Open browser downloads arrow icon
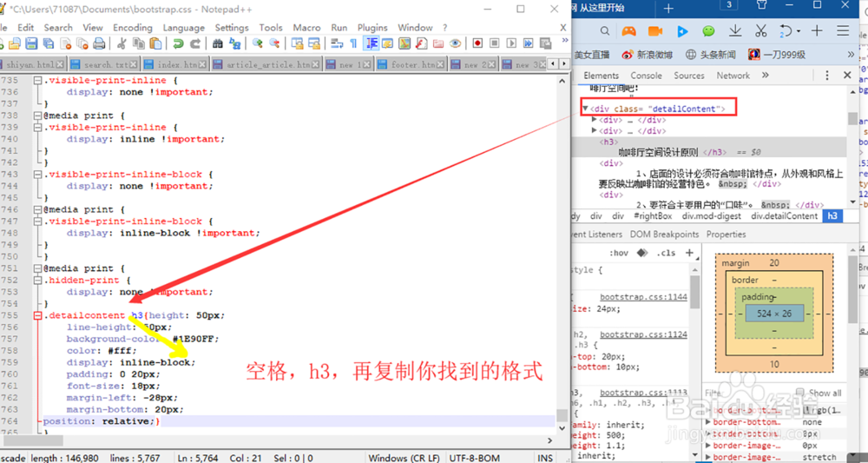The image size is (868, 463). click(x=735, y=30)
